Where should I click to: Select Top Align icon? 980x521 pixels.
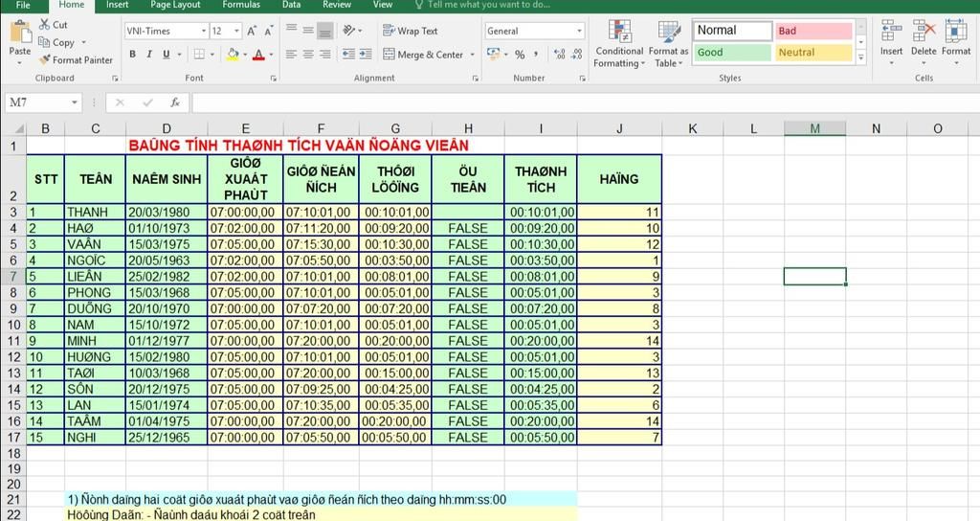click(x=291, y=29)
